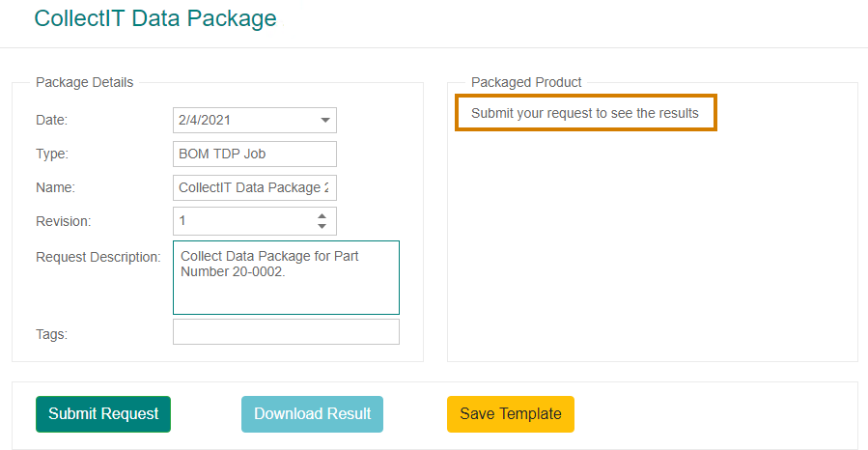Click the Request Description label
This screenshot has width=868, height=450.
[x=98, y=258]
